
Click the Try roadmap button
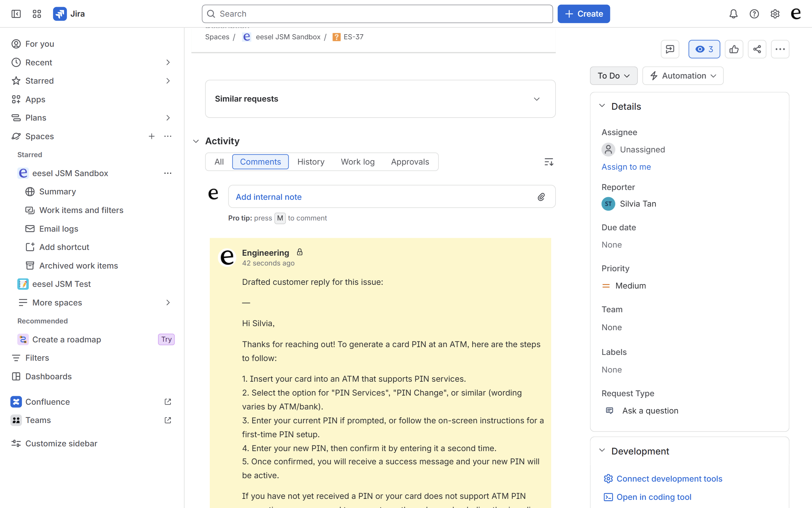tap(166, 339)
